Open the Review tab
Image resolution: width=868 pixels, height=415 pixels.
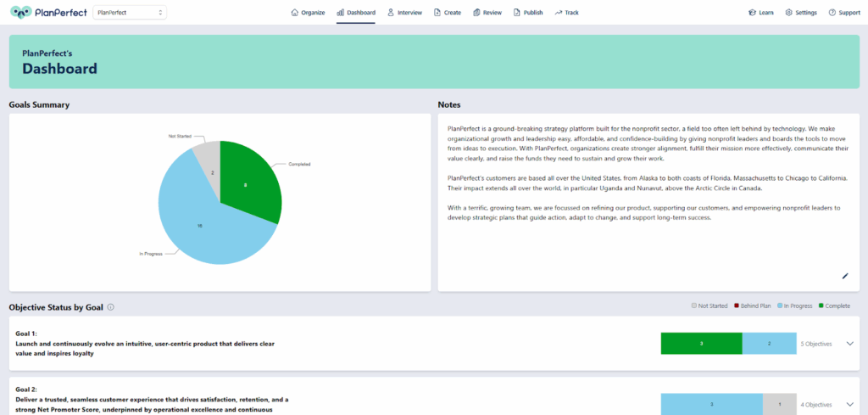(x=487, y=12)
